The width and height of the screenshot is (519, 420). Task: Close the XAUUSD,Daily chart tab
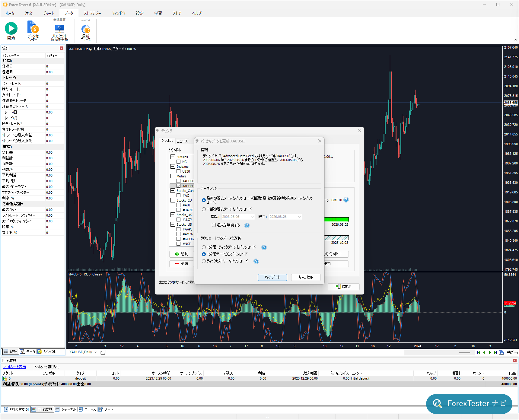[96, 352]
